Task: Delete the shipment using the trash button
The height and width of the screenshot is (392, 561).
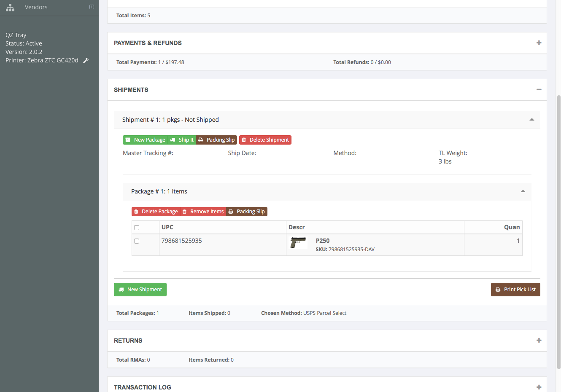Action: pos(265,140)
